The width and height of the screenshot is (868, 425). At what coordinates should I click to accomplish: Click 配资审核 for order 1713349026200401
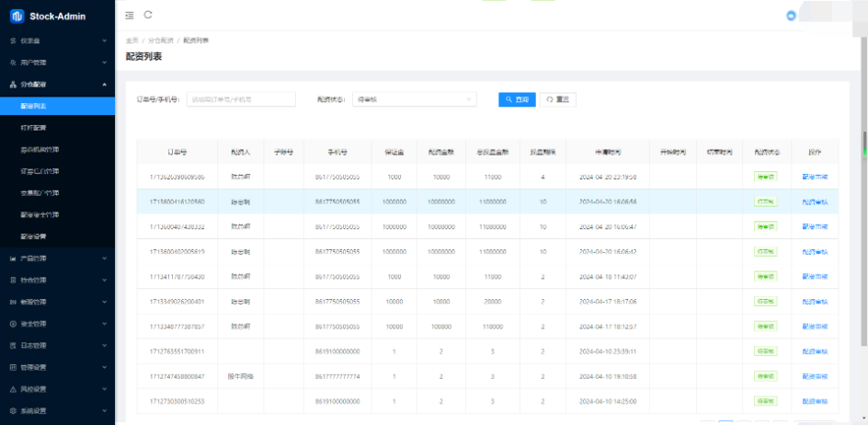(815, 302)
